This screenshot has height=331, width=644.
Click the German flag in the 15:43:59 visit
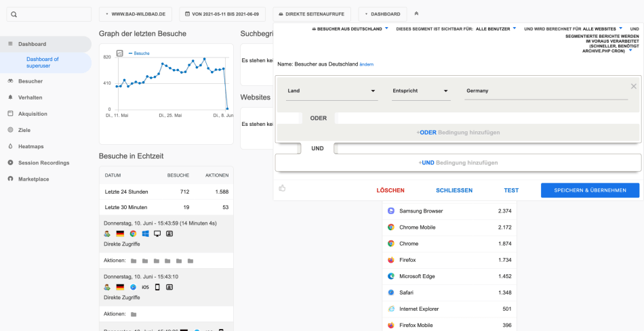coord(120,234)
